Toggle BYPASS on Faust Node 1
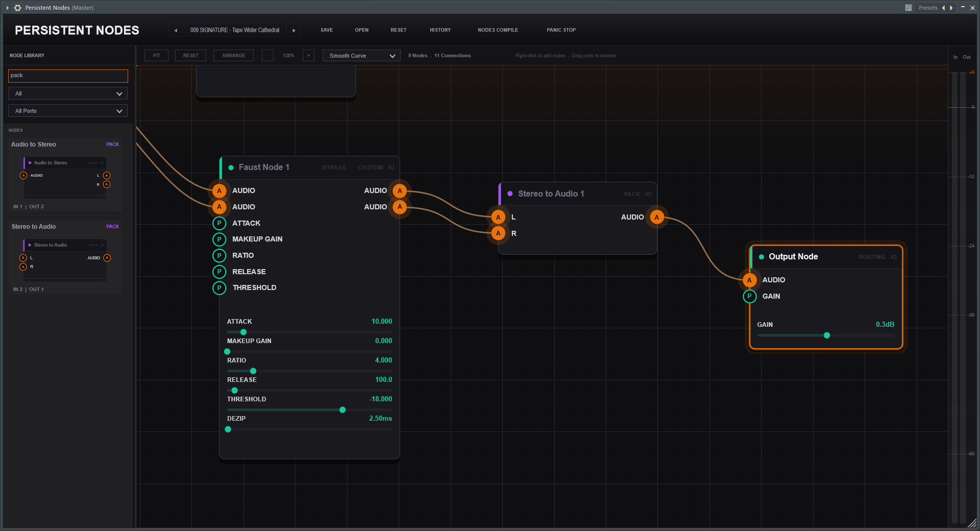980x531 pixels. point(334,167)
